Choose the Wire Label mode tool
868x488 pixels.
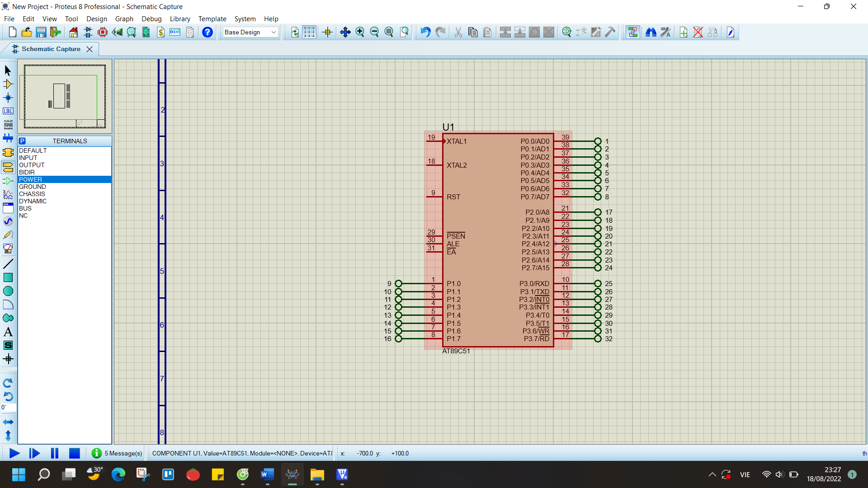tap(8, 111)
